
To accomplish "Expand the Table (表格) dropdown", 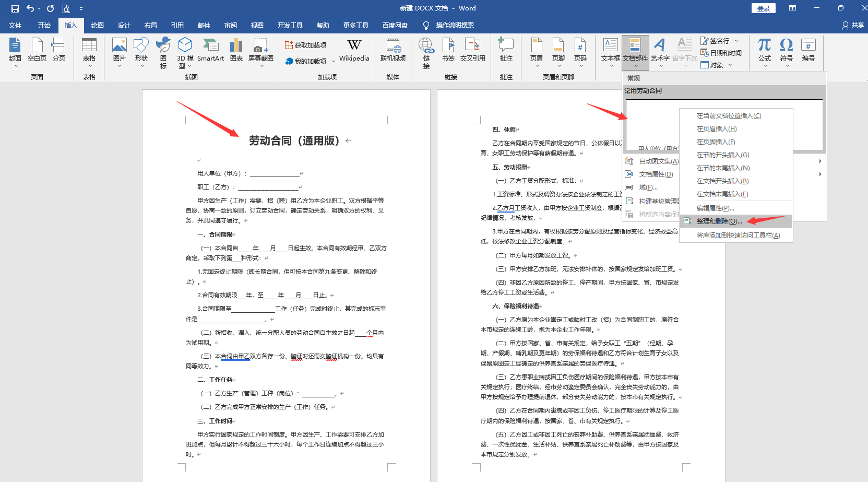I will pos(89,66).
